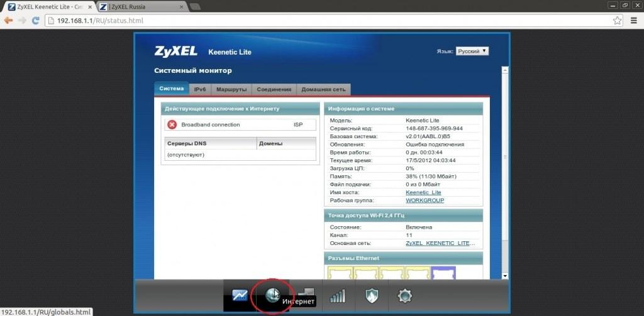
Task: Switch to the IPv6 tab
Action: pyautogui.click(x=200, y=89)
